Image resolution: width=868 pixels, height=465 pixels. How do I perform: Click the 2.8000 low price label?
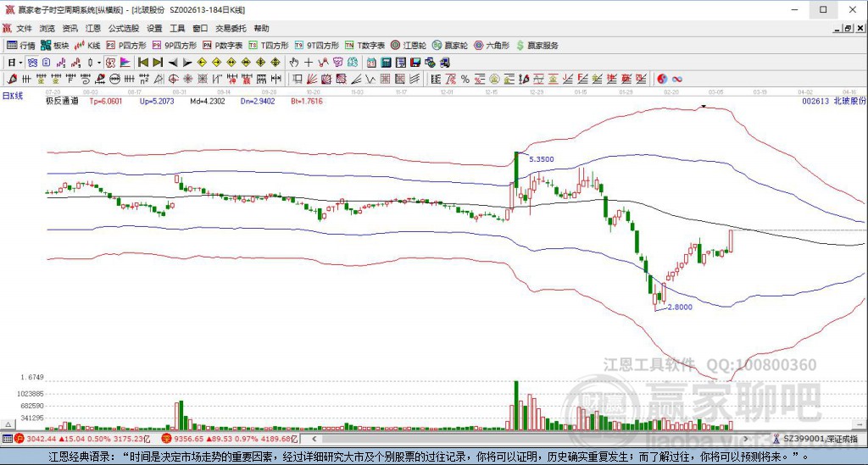coord(680,307)
